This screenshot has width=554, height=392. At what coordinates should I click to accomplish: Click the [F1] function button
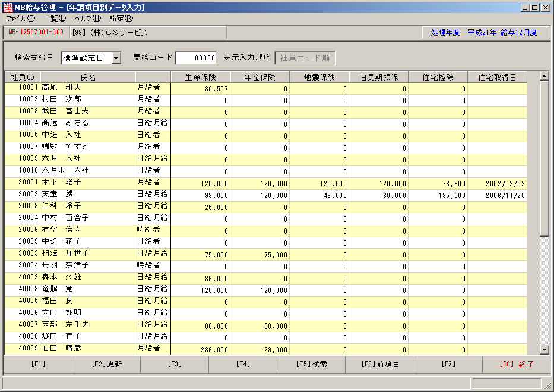38,364
